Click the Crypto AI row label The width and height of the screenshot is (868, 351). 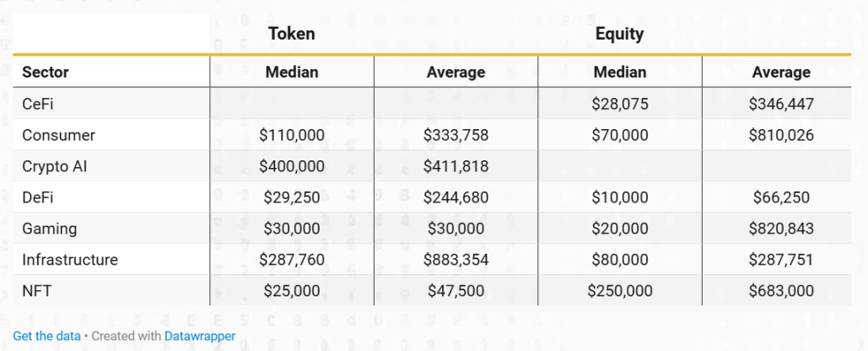[55, 166]
